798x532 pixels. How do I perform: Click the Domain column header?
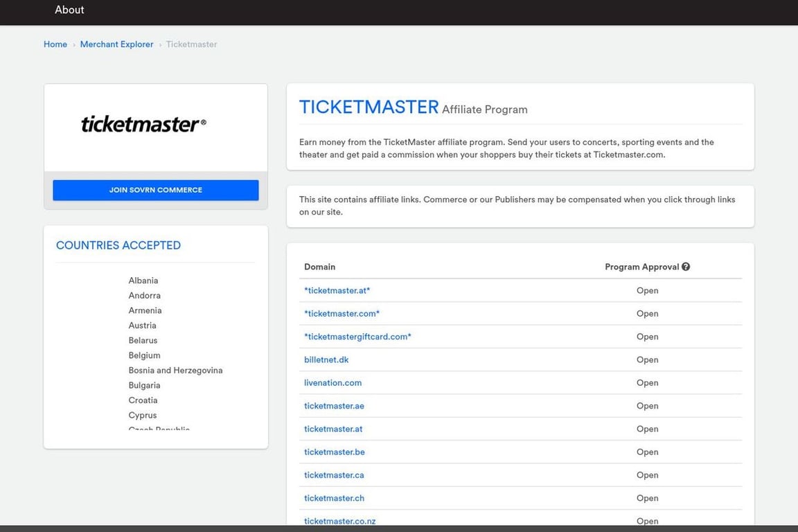click(x=319, y=267)
